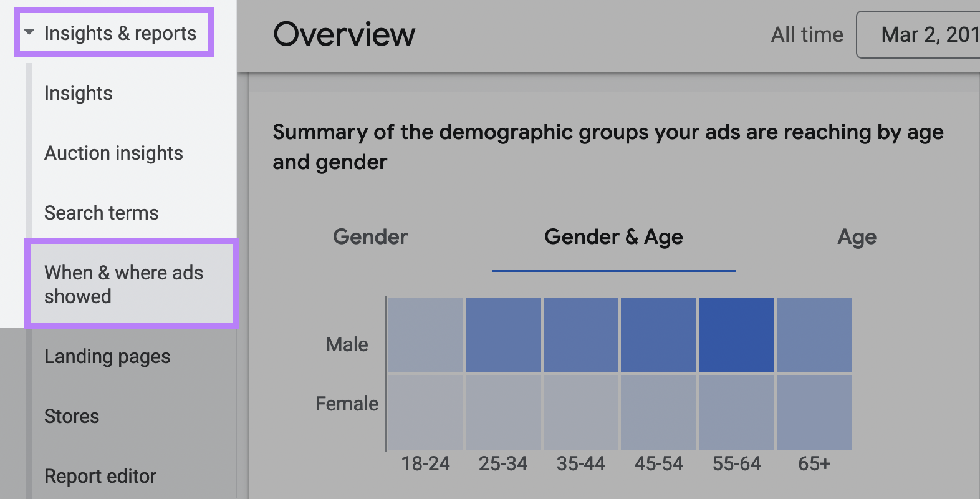Select When & where ads showed

pyautogui.click(x=123, y=284)
